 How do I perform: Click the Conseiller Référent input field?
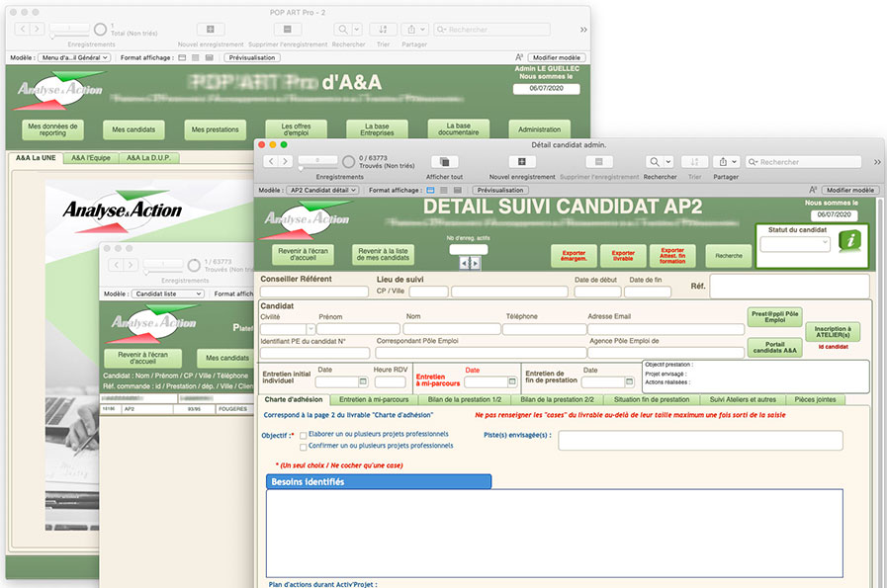pyautogui.click(x=314, y=292)
